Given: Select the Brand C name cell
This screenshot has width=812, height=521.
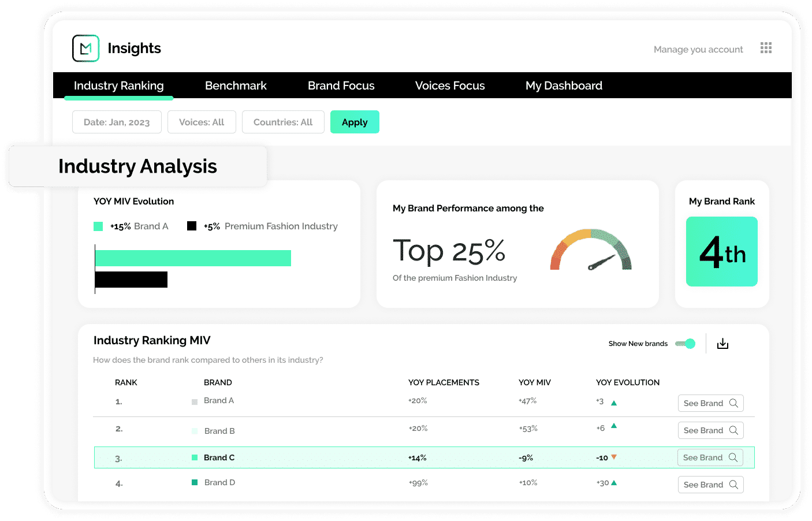Looking at the screenshot, I should point(219,457).
